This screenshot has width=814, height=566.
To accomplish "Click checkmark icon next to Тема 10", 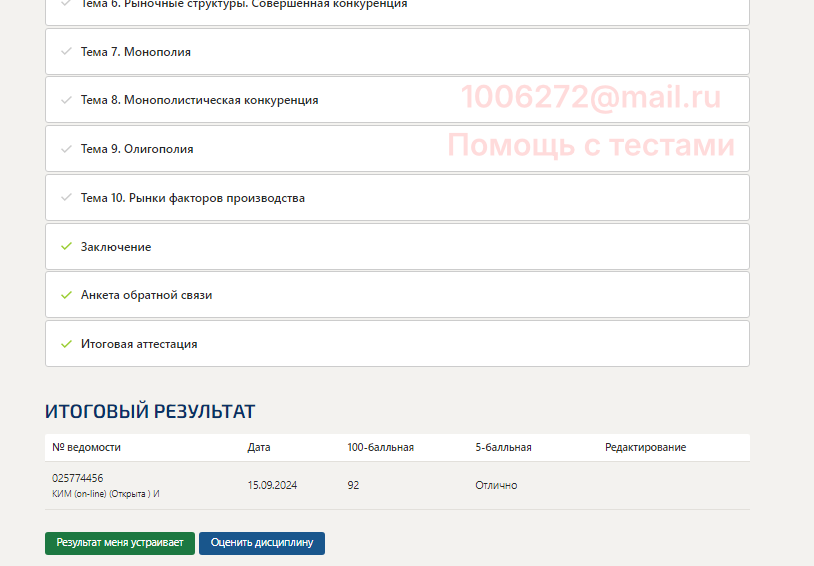I will [66, 198].
